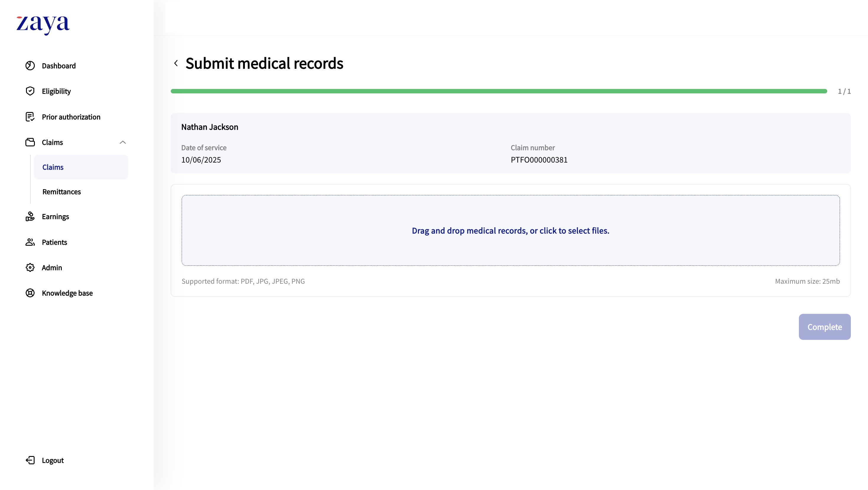The height and width of the screenshot is (490, 868).
Task: Select the Claims submenu item
Action: pyautogui.click(x=53, y=167)
